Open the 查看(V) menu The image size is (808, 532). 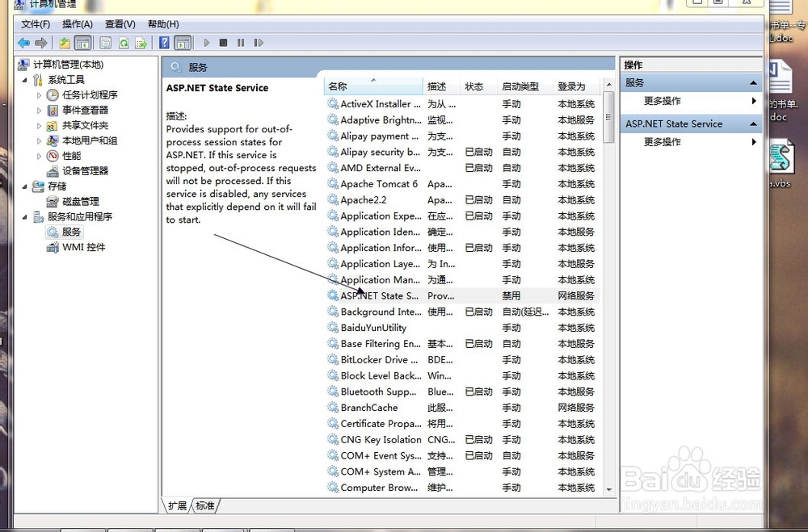tap(120, 24)
